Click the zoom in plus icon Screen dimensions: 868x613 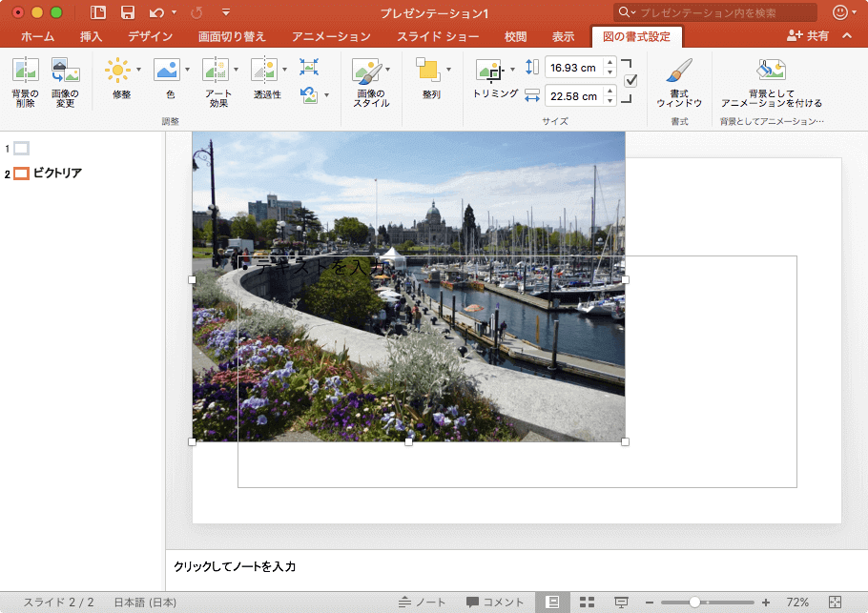click(766, 603)
